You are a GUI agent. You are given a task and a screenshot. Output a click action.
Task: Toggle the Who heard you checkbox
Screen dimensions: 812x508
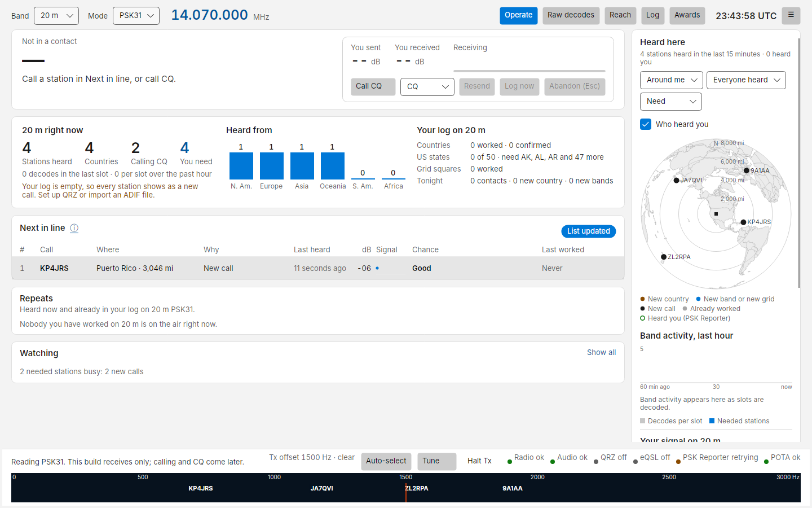click(646, 124)
